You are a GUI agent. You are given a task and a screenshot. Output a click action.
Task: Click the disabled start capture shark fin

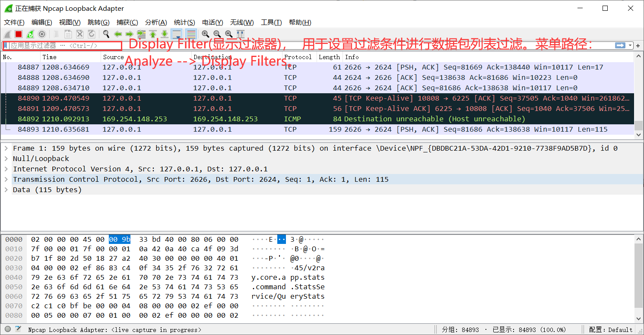7,34
